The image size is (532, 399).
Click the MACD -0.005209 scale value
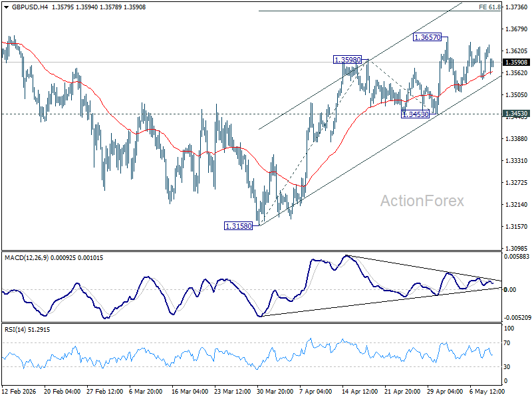pyautogui.click(x=517, y=318)
